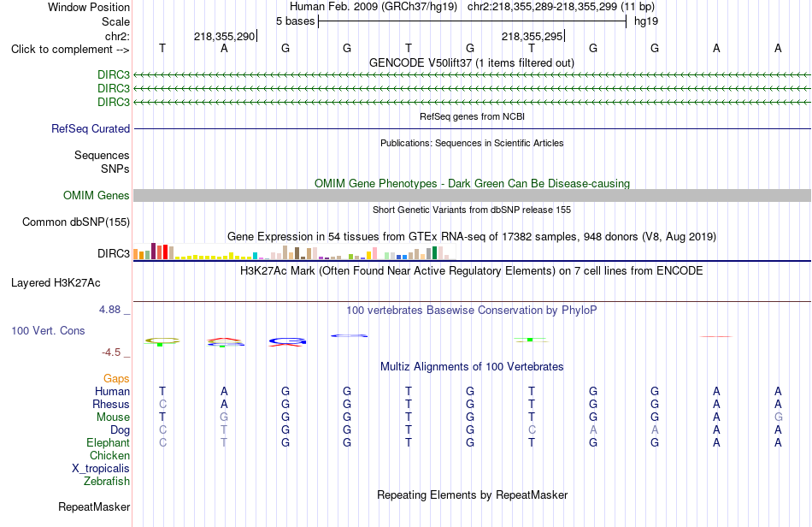The width and height of the screenshot is (812, 527).
Task: Click the 'RepeatMasker' track label
Action: click(94, 506)
